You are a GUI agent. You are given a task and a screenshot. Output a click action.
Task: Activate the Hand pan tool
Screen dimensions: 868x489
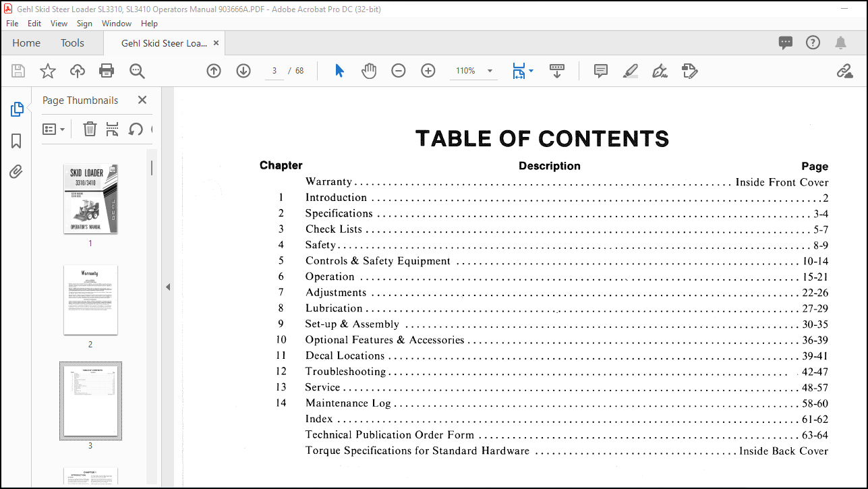[x=369, y=71]
